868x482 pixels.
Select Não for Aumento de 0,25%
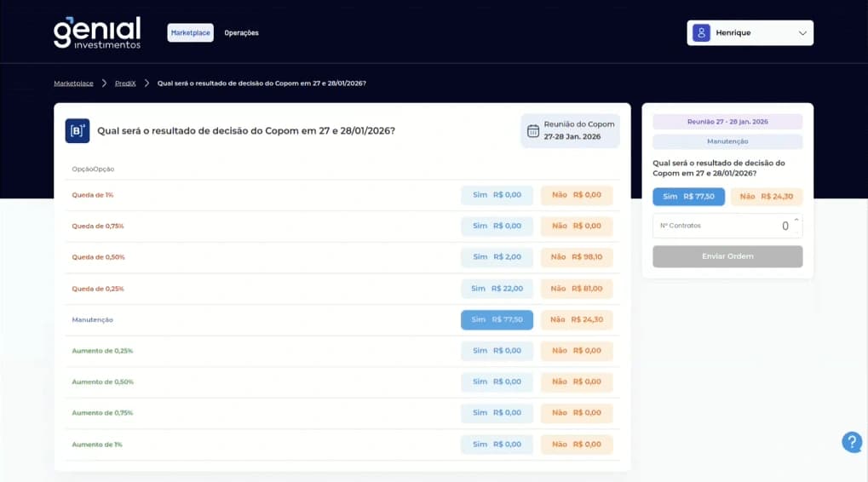pos(577,351)
